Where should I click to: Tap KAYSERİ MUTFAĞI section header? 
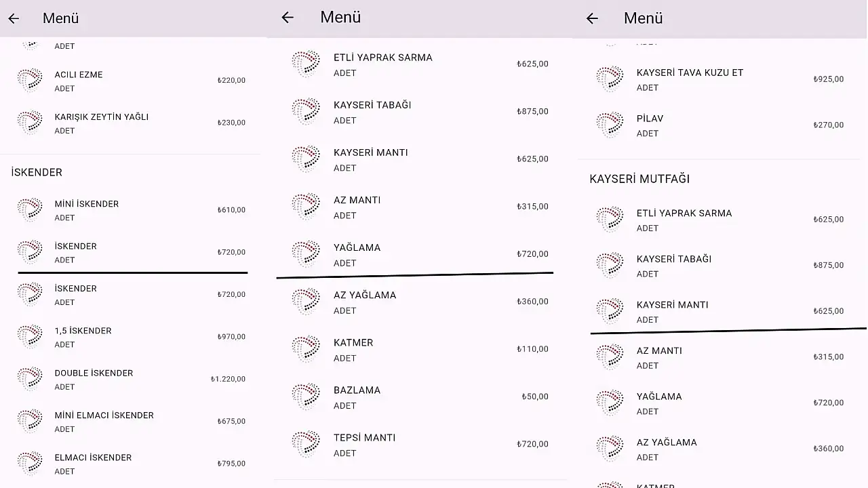click(639, 179)
